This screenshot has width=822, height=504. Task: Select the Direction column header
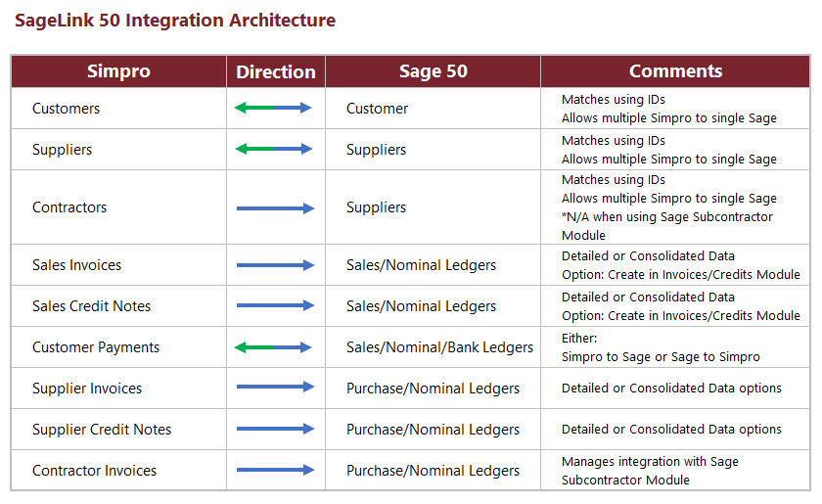pyautogui.click(x=276, y=71)
